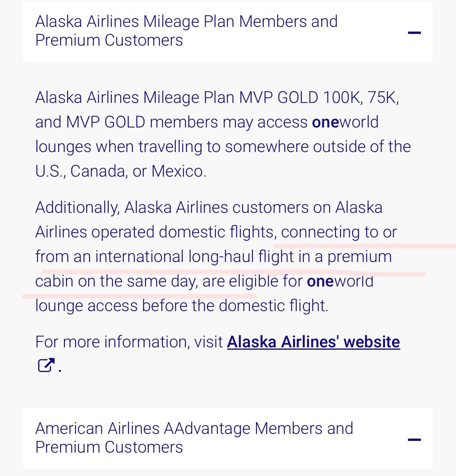The width and height of the screenshot is (456, 476).
Task: Open the Alaska Airlines' website link
Action: (313, 342)
